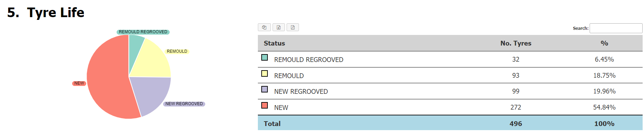Click the teal REMOULD REGROOVED pie slice
This screenshot has height=138, width=644.
[135, 45]
